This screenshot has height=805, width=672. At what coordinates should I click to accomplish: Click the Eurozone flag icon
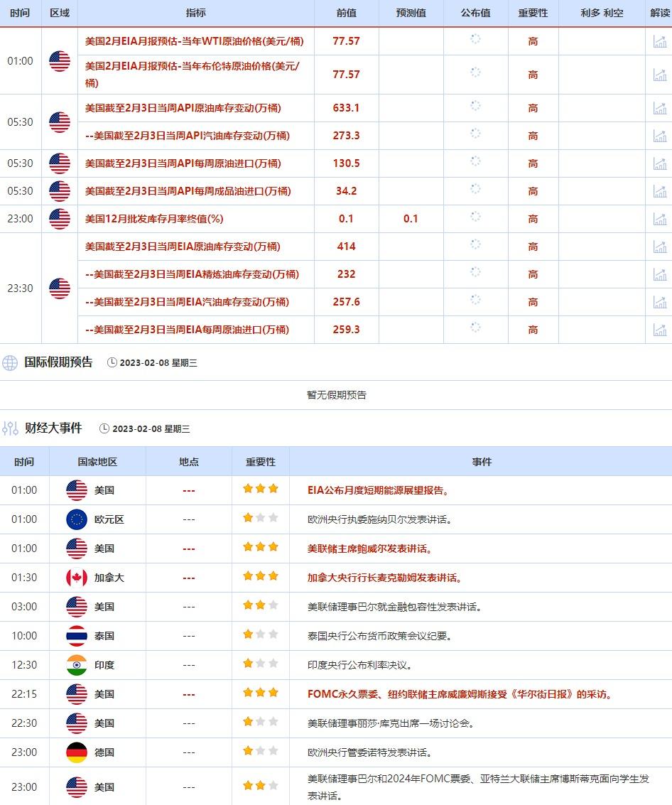(76, 519)
